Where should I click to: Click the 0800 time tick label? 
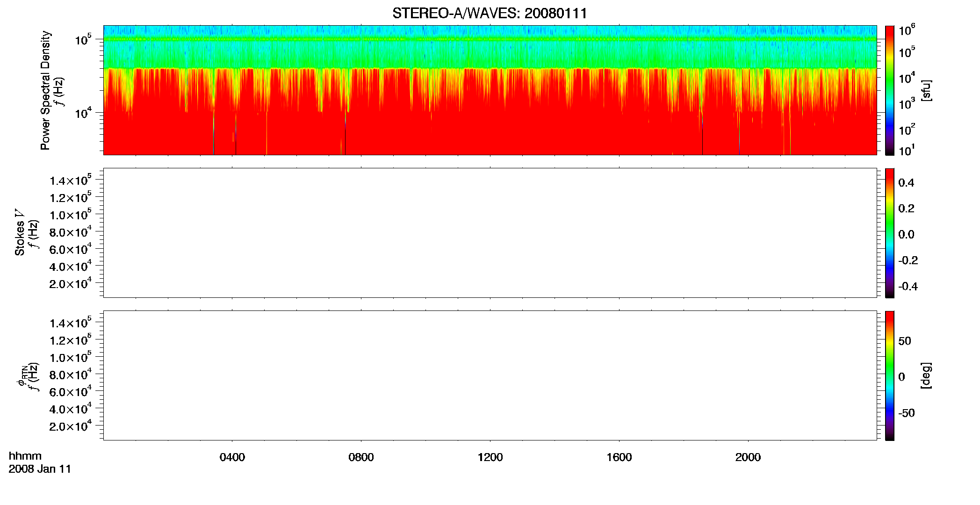pyautogui.click(x=361, y=457)
